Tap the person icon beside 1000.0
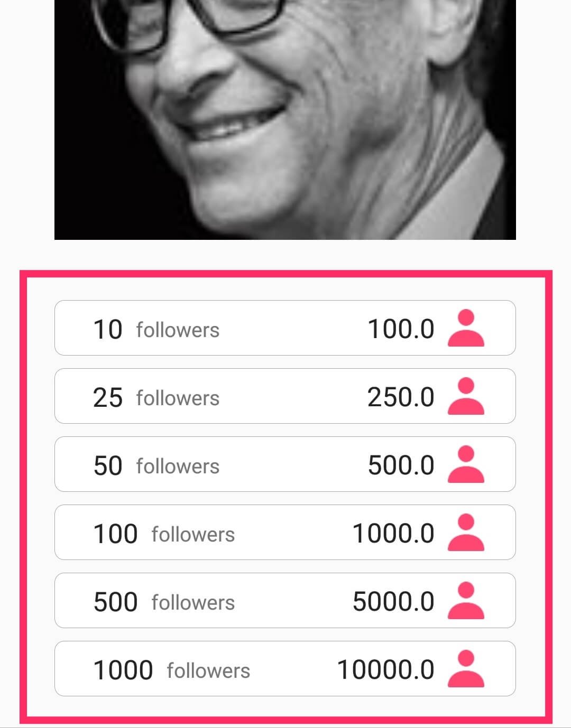The height and width of the screenshot is (728, 571). [466, 533]
